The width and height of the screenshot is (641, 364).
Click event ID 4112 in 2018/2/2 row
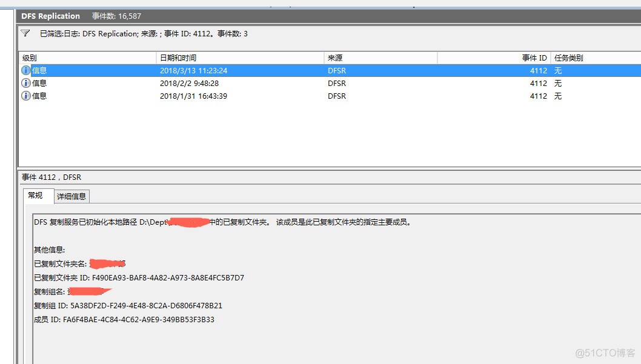pyautogui.click(x=539, y=84)
